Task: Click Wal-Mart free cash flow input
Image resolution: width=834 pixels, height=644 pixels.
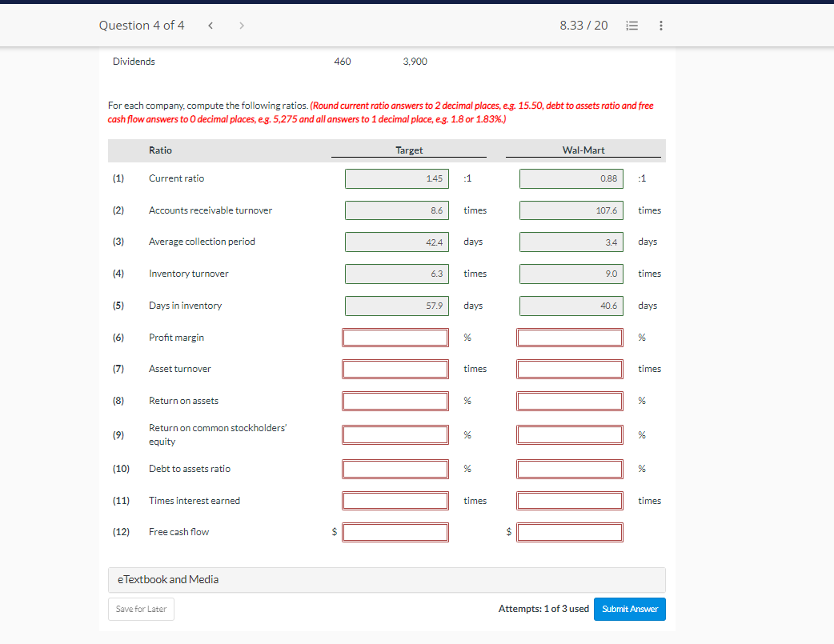Action: (x=570, y=532)
